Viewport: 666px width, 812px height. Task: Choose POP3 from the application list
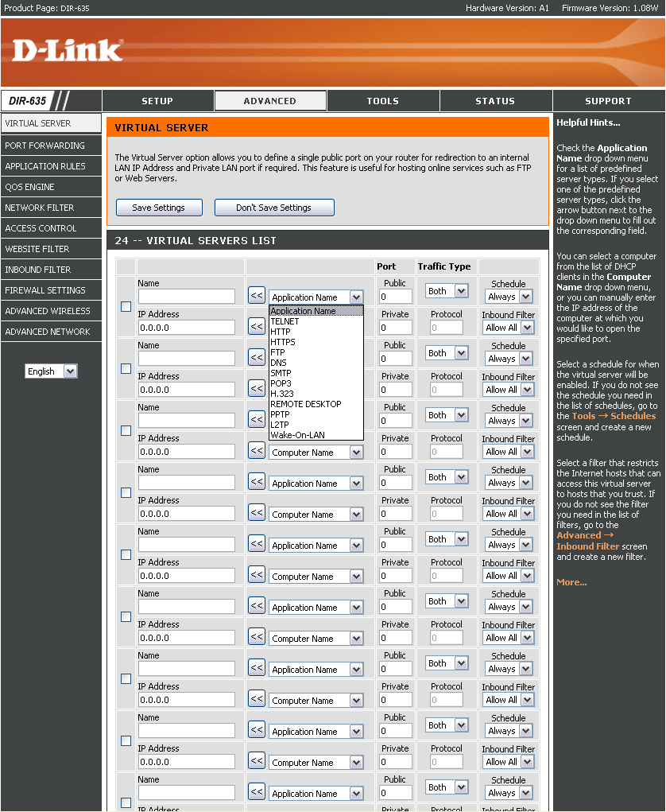click(316, 383)
